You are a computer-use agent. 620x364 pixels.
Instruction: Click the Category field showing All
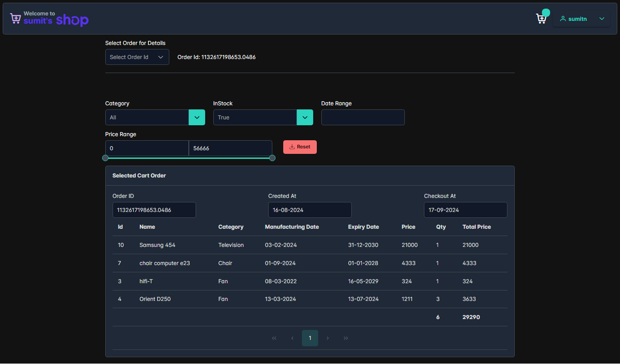point(147,118)
